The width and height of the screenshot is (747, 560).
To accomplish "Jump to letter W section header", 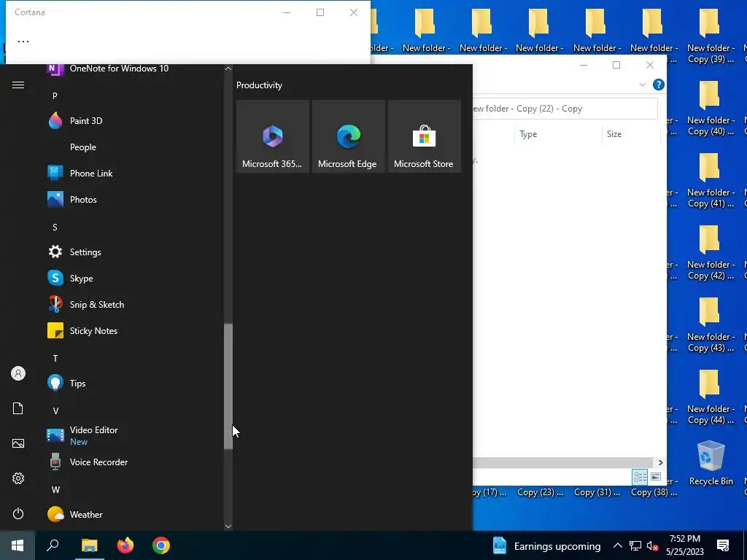I will click(55, 489).
